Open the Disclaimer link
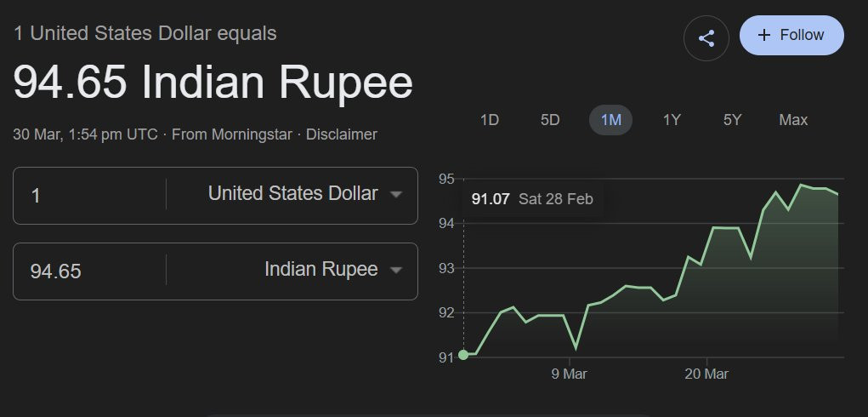 tap(341, 134)
